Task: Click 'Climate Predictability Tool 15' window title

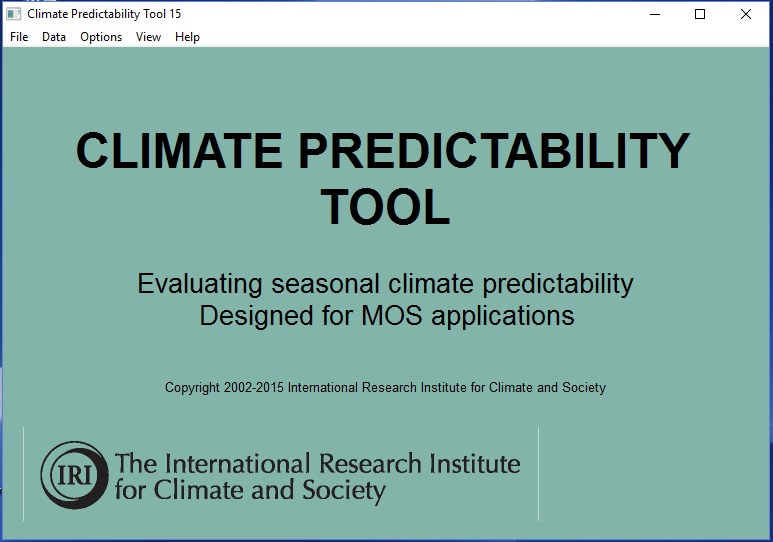Action: [x=104, y=14]
